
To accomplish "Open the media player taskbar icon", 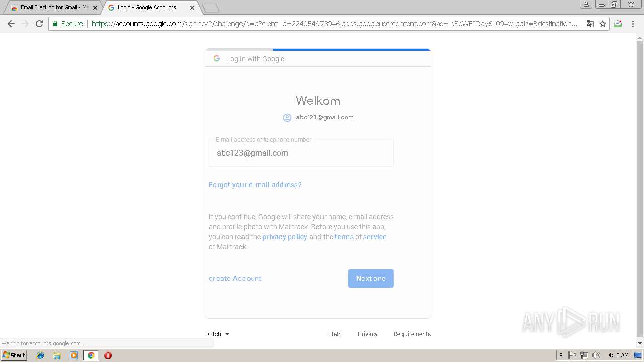I will pyautogui.click(x=74, y=355).
